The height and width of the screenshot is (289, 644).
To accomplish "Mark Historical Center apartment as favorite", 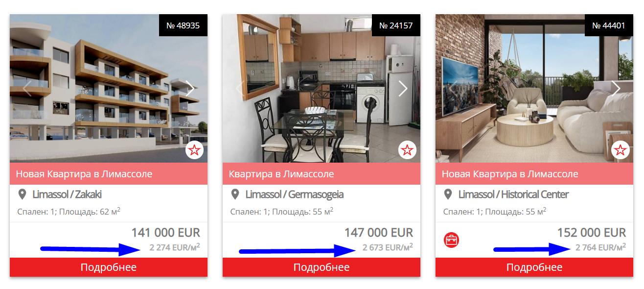I will [x=620, y=150].
